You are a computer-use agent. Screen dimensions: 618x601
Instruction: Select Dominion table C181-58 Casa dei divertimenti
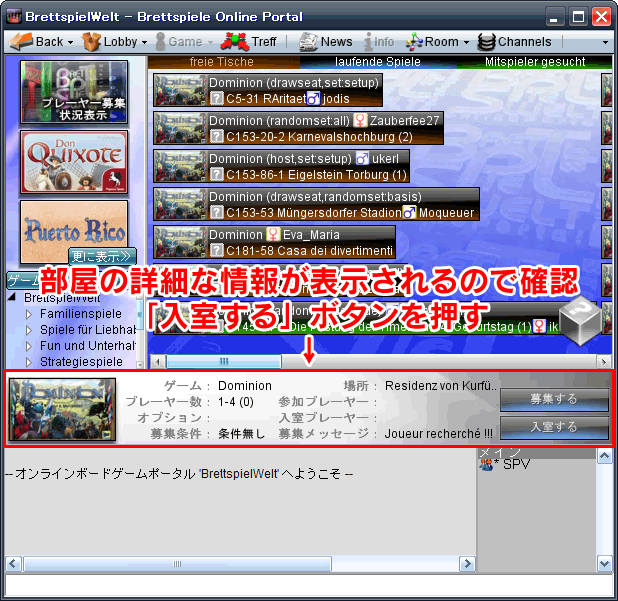(274, 242)
